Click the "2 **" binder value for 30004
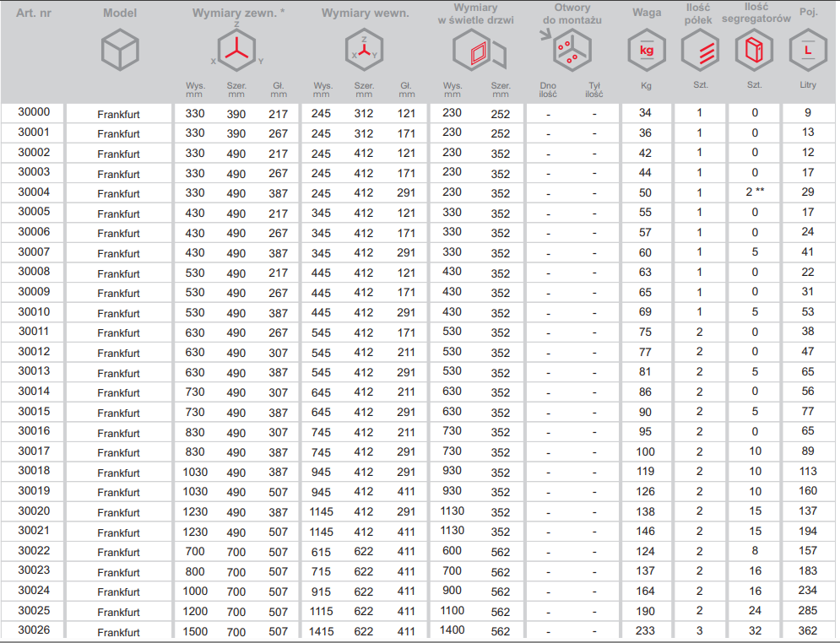 point(754,192)
